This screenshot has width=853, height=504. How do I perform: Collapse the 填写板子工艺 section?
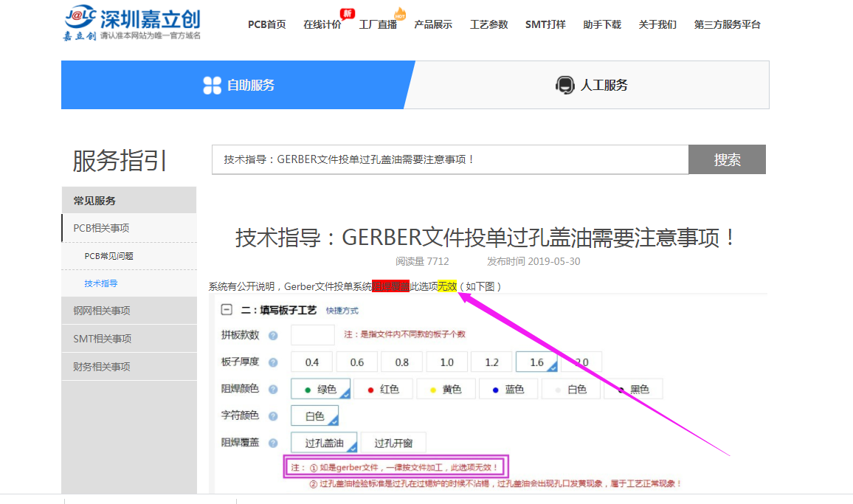click(227, 311)
